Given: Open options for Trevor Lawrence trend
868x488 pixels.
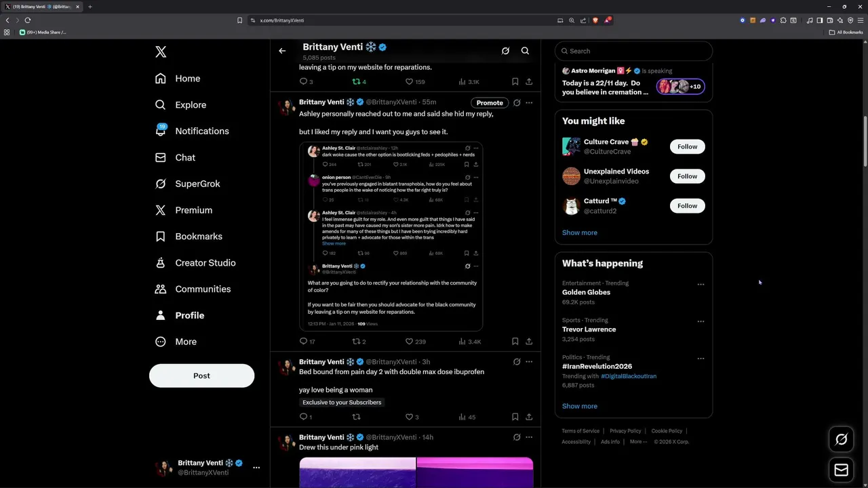Looking at the screenshot, I should click(701, 321).
